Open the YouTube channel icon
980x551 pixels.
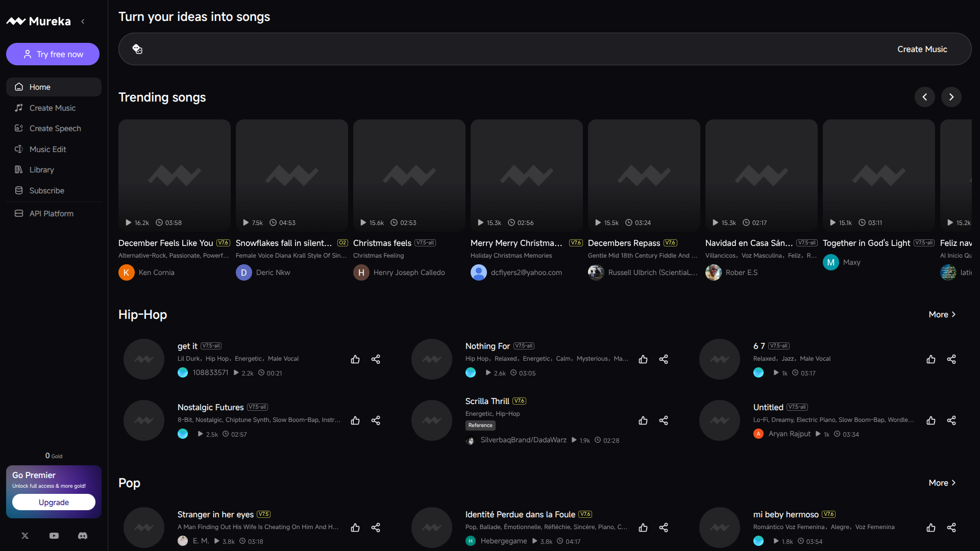pyautogui.click(x=54, y=536)
